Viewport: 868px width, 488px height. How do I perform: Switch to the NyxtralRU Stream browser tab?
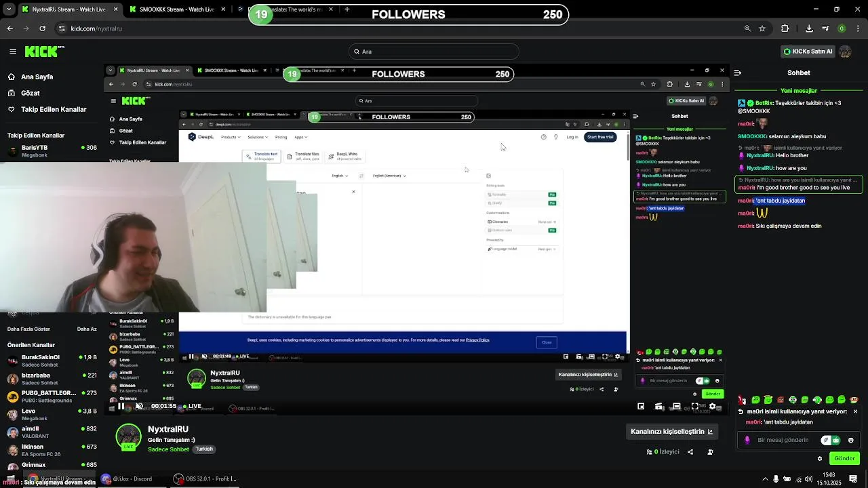(70, 9)
